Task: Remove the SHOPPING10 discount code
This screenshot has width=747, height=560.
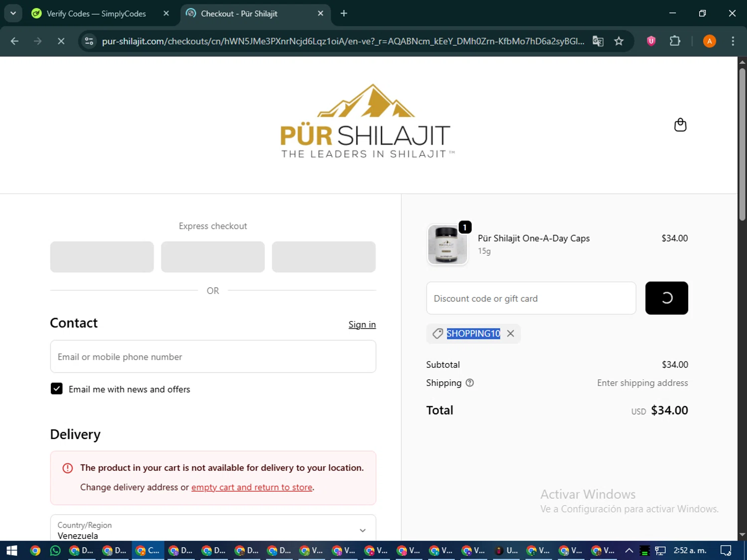Action: [510, 334]
